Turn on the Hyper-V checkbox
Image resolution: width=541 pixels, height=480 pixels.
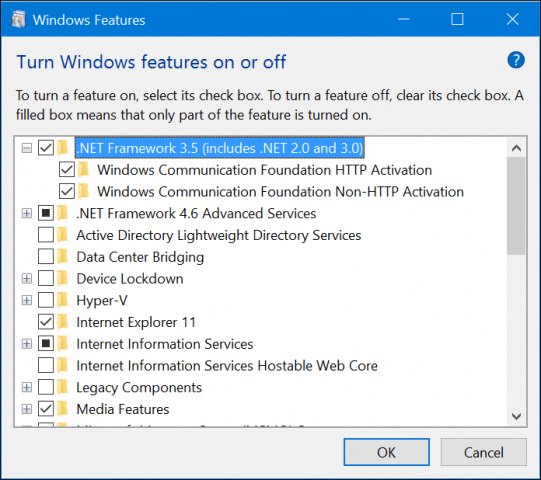coord(46,300)
